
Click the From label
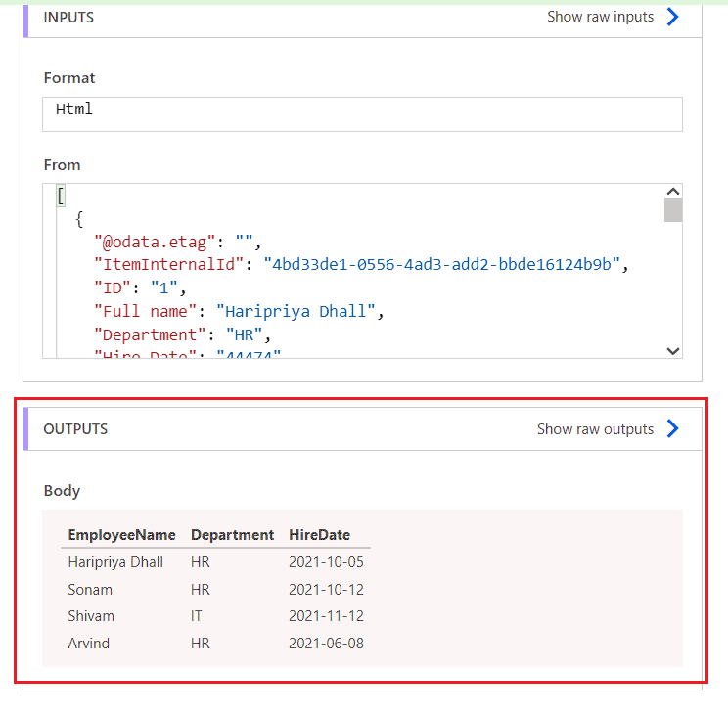[x=62, y=165]
